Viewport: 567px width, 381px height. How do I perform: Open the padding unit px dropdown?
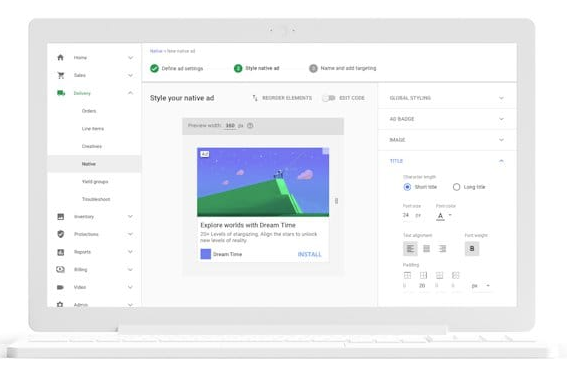pos(481,286)
